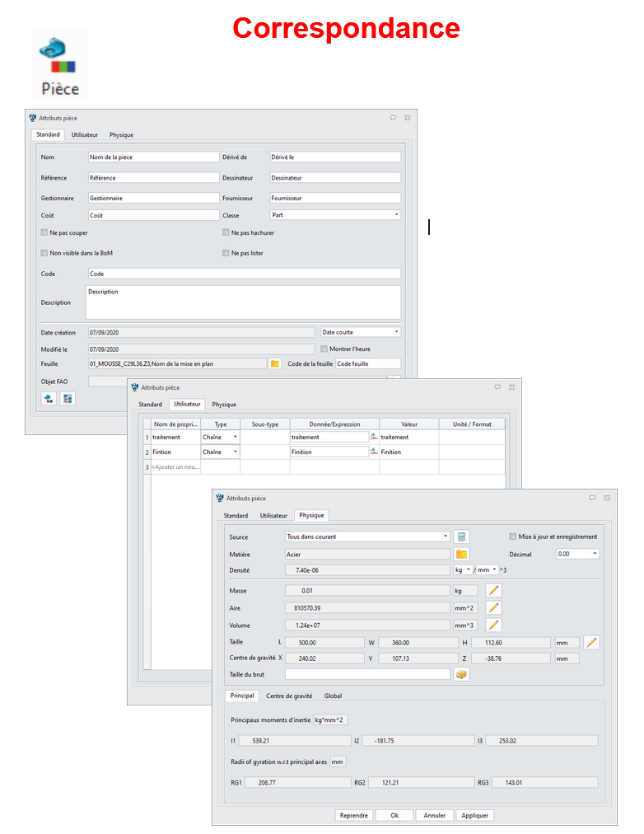The height and width of the screenshot is (834, 644).
Task: Click the Reprendre button
Action: pyautogui.click(x=354, y=815)
